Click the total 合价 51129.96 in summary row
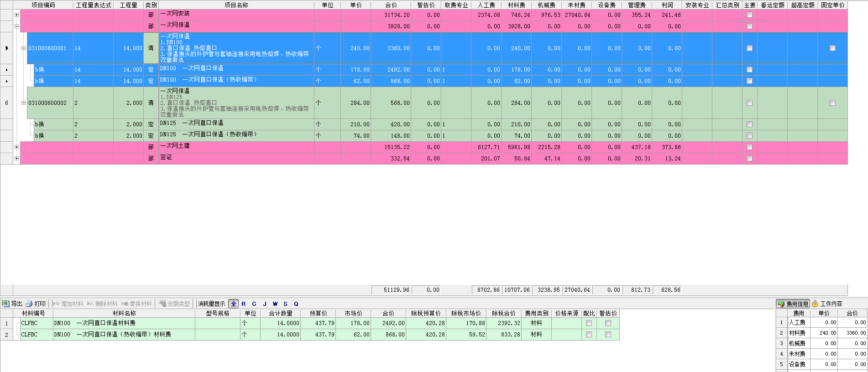 pos(391,290)
